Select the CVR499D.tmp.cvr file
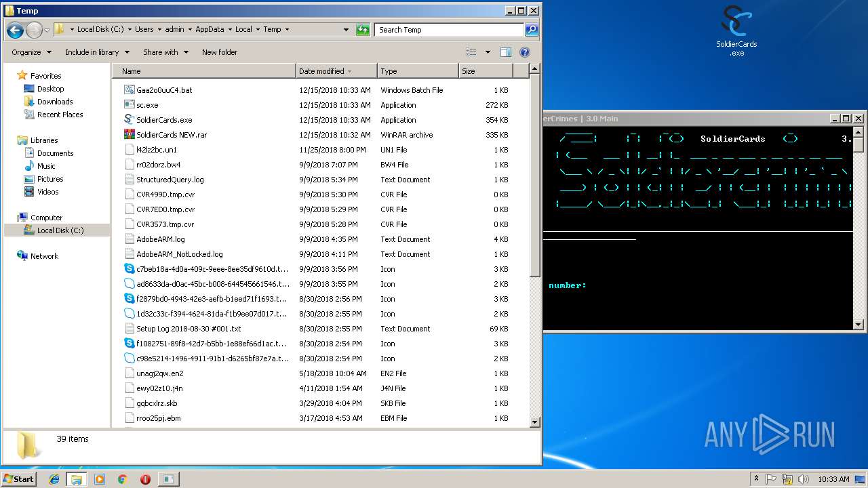Image resolution: width=868 pixels, height=488 pixels. tap(165, 195)
